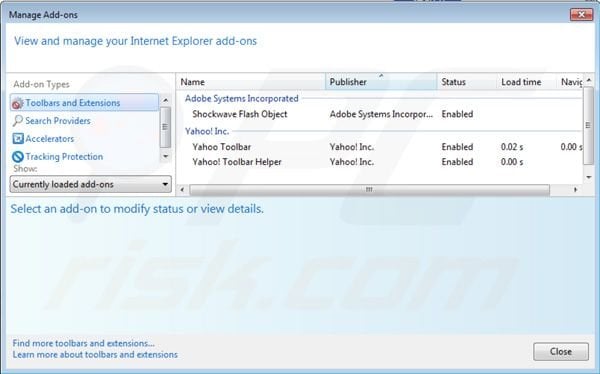600x374 pixels.
Task: Click add-on list vertical scroll up arrow
Action: click(589, 80)
